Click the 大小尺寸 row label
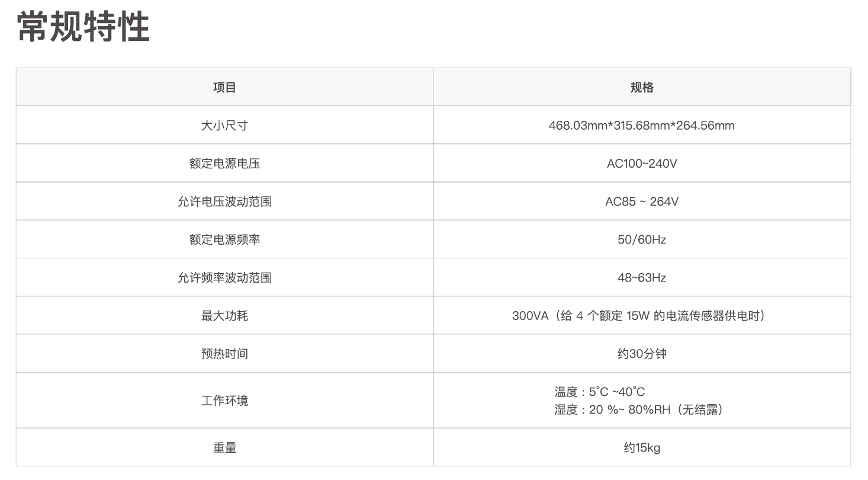 pyautogui.click(x=224, y=125)
